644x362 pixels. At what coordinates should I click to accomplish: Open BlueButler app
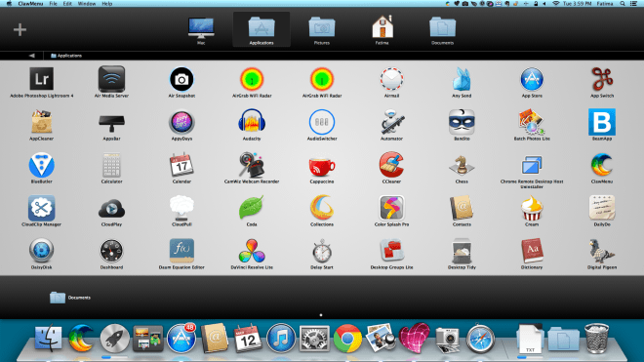42,165
